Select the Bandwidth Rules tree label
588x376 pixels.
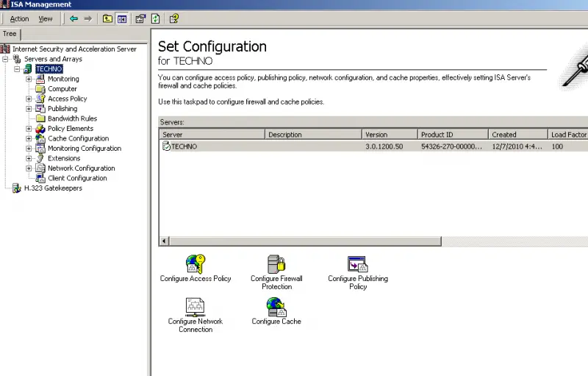click(x=72, y=118)
